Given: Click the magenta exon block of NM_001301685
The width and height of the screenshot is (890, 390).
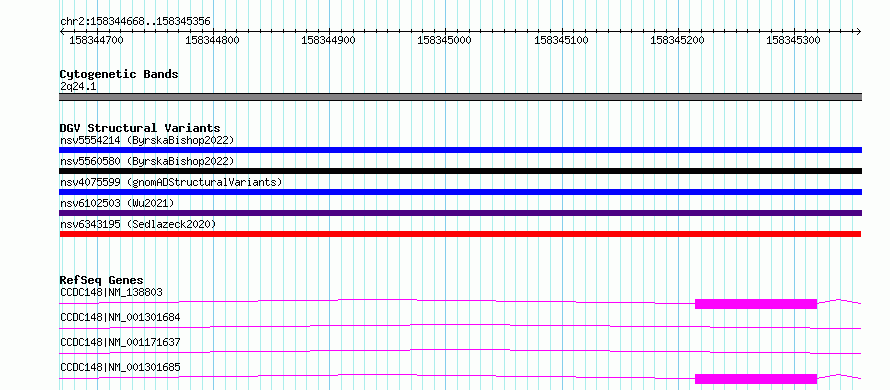Looking at the screenshot, I should pyautogui.click(x=755, y=379).
